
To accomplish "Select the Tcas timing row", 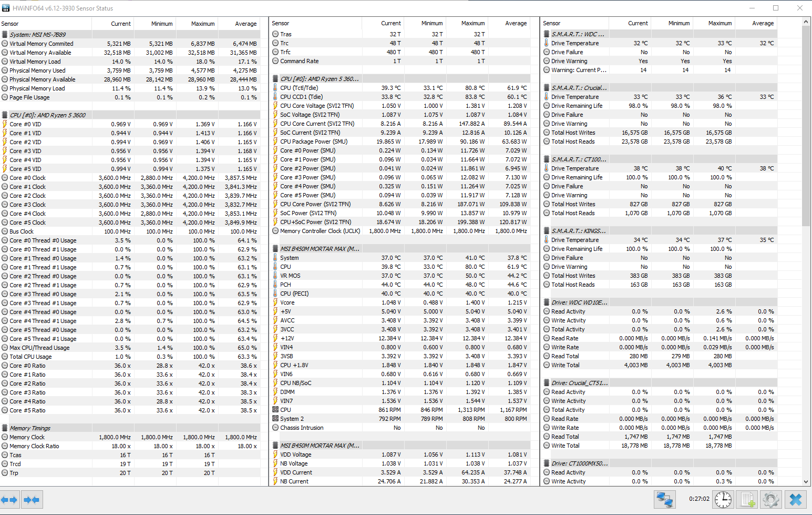I will pos(130,455).
